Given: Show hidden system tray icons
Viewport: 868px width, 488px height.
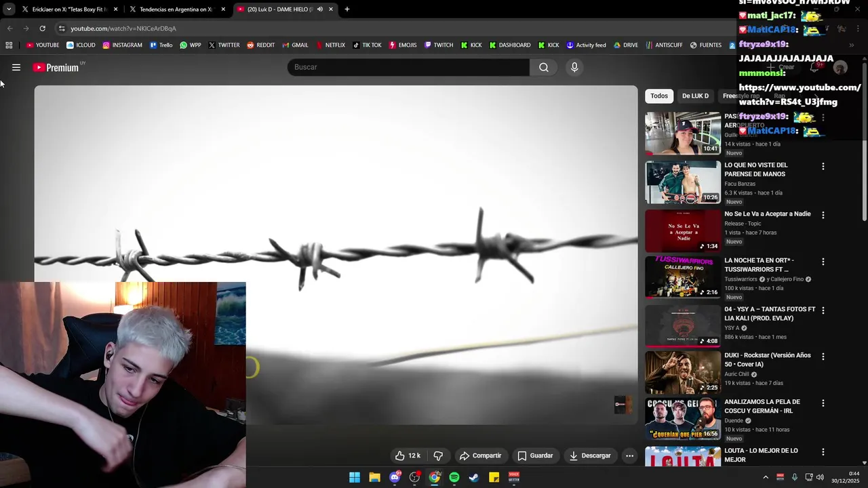Looking at the screenshot, I should (766, 477).
